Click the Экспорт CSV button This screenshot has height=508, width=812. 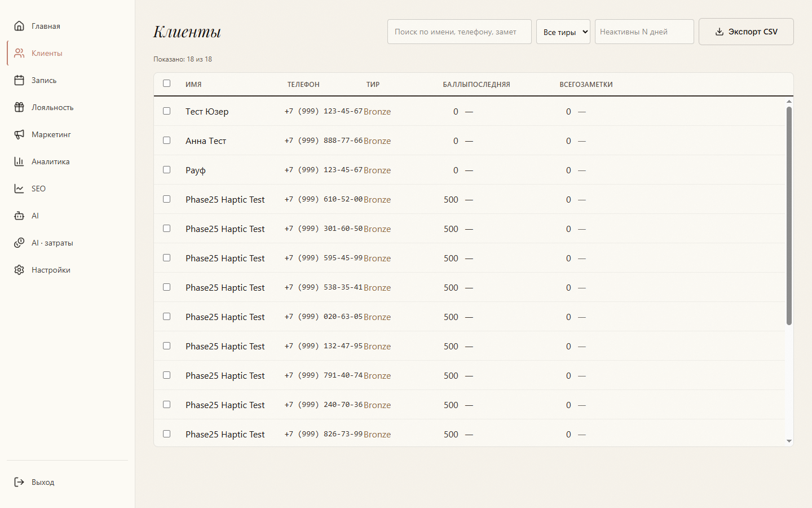[746, 32]
